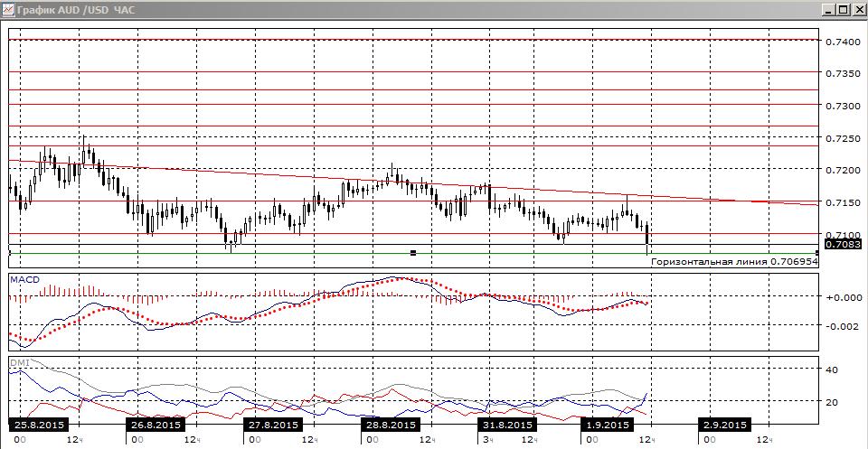This screenshot has height=449, width=868.
Task: Select the 2.9.2015 date marker
Action: click(x=724, y=426)
